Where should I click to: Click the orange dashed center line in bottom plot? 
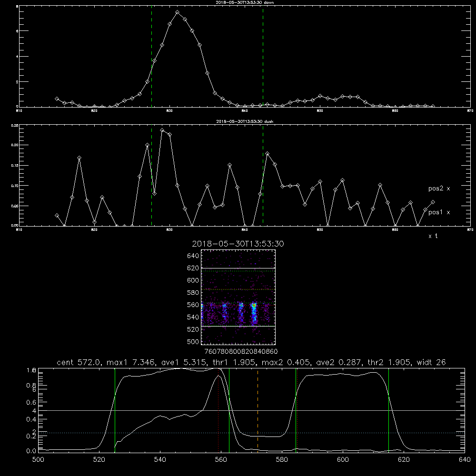click(x=258, y=410)
